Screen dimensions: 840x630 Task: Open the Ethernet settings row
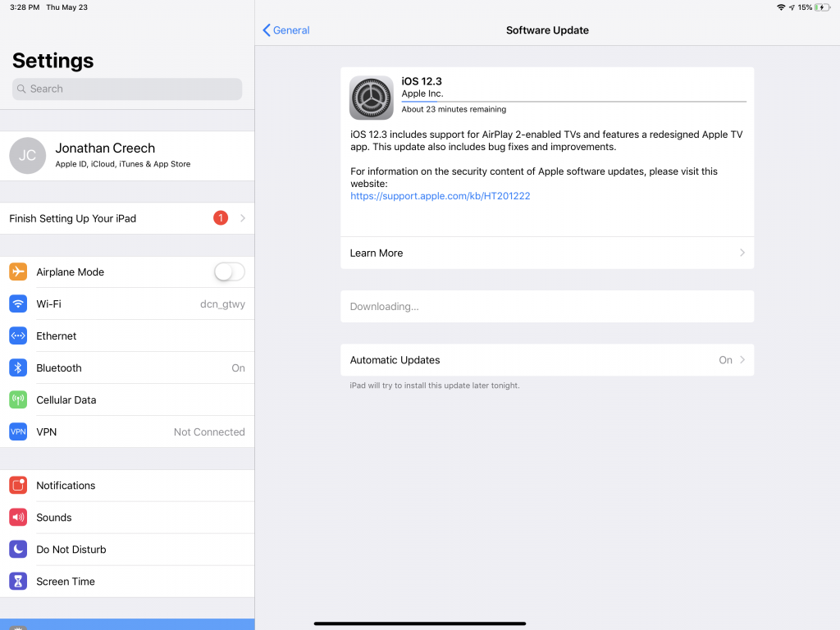127,336
